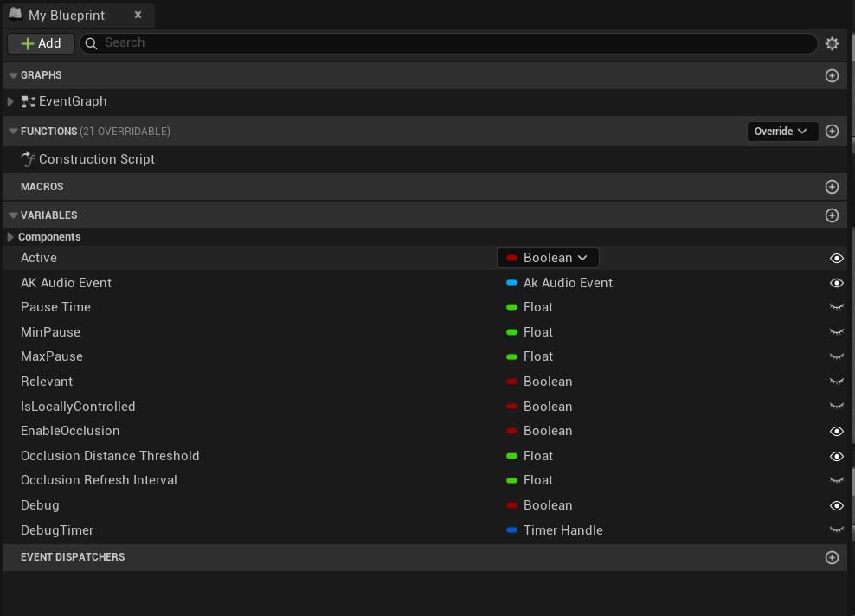Expand the EventGraph tree arrow
This screenshot has width=855, height=616.
coord(10,101)
